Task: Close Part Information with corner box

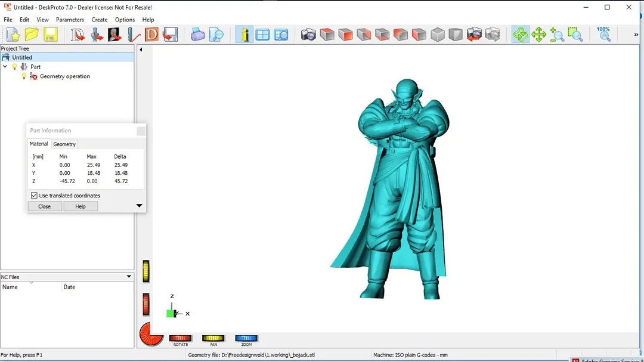Action: coord(141,131)
